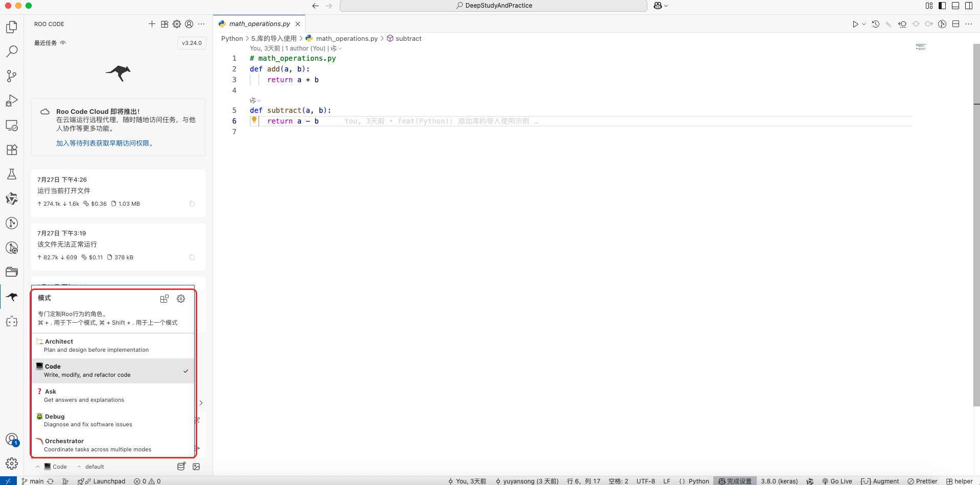The width and height of the screenshot is (980, 485).
Task: Select the Architect mode
Action: (x=113, y=346)
